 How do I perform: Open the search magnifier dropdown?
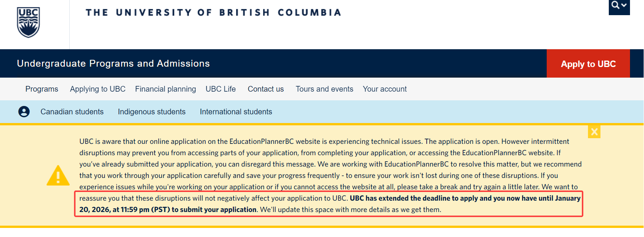point(619,6)
